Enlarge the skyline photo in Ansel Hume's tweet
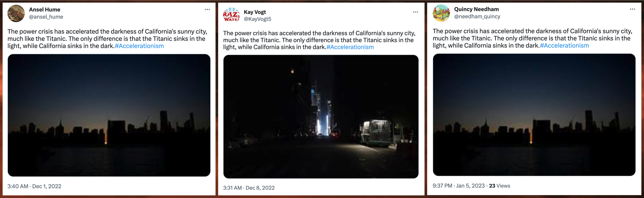 [x=109, y=115]
